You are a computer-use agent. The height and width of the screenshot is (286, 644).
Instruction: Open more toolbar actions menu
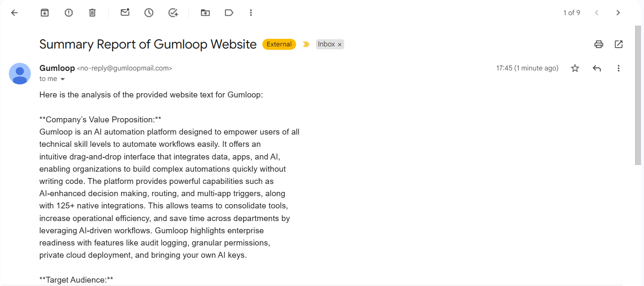(x=251, y=13)
